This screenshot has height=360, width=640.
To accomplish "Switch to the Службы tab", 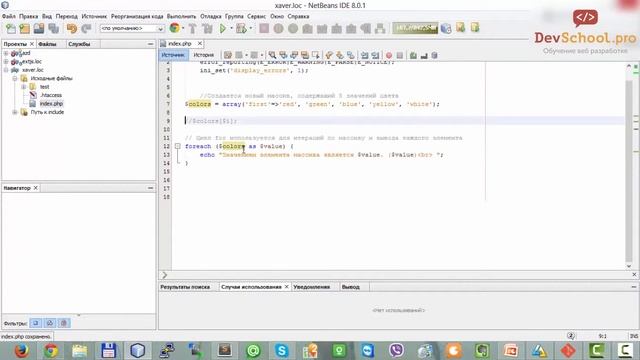I will [x=79, y=44].
